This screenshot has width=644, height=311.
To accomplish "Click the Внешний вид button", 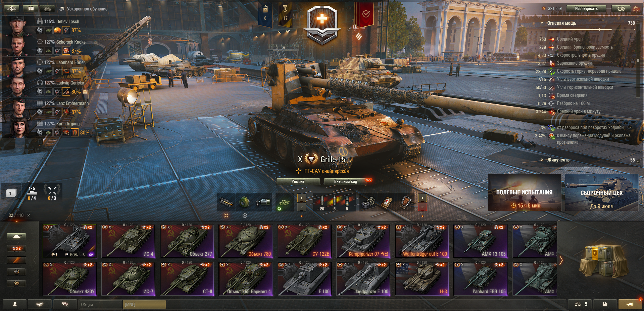I will click(x=345, y=181).
